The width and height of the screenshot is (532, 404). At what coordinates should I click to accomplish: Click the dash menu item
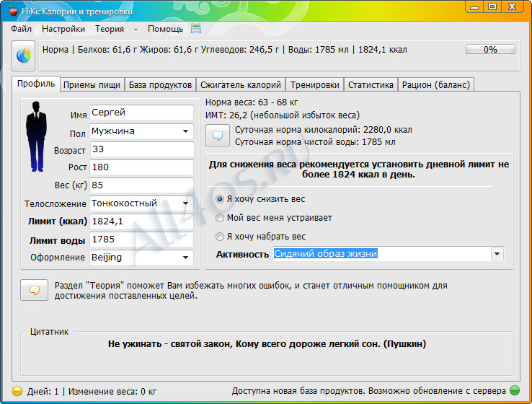[136, 29]
